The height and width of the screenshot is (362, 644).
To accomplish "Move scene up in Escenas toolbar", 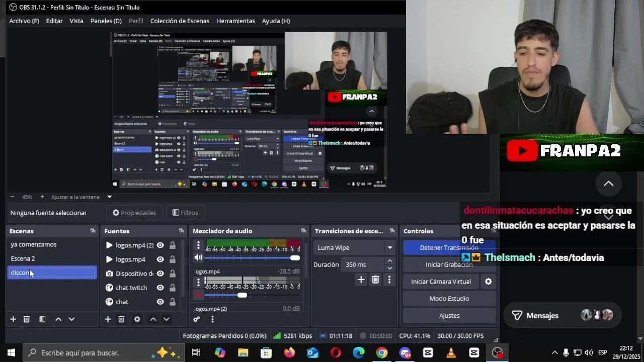I will (x=58, y=319).
